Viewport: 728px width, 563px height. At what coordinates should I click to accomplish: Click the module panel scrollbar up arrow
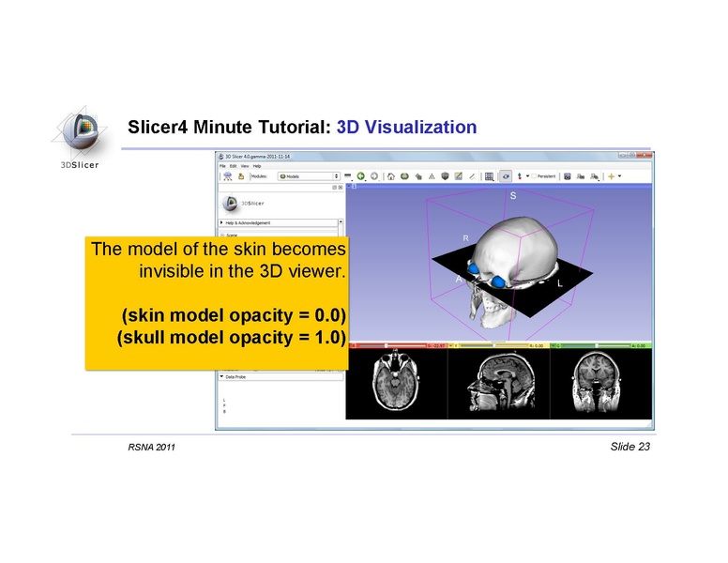tap(341, 222)
